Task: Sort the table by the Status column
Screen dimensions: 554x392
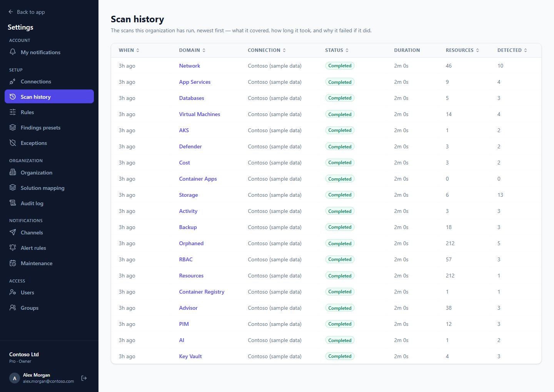Action: coord(337,50)
